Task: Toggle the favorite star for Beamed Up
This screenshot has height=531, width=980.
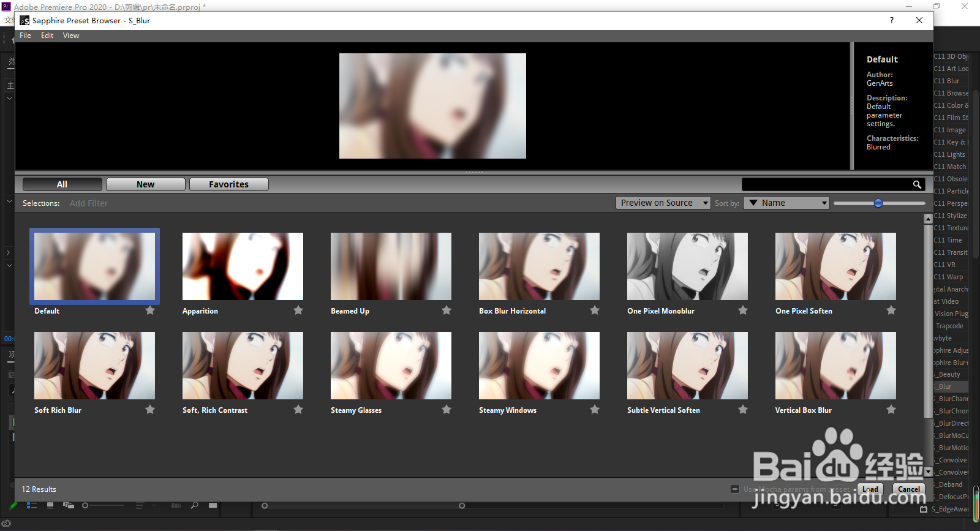Action: pyautogui.click(x=447, y=311)
